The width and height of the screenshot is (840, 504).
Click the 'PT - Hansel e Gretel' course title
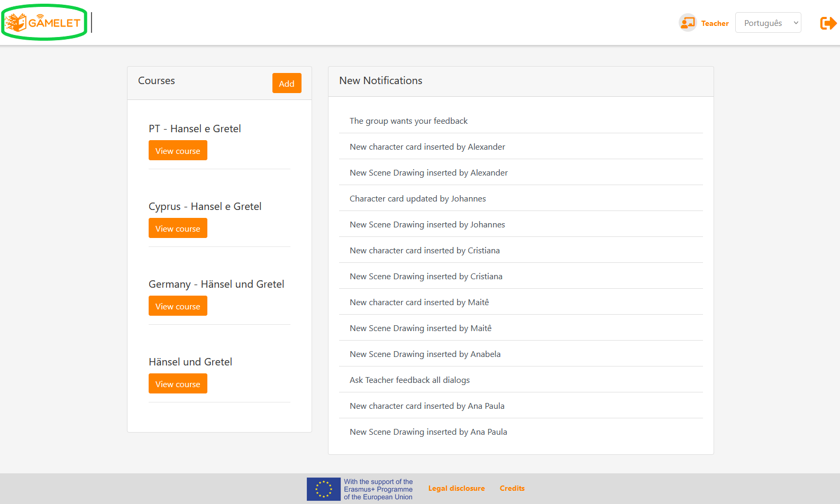pyautogui.click(x=195, y=129)
